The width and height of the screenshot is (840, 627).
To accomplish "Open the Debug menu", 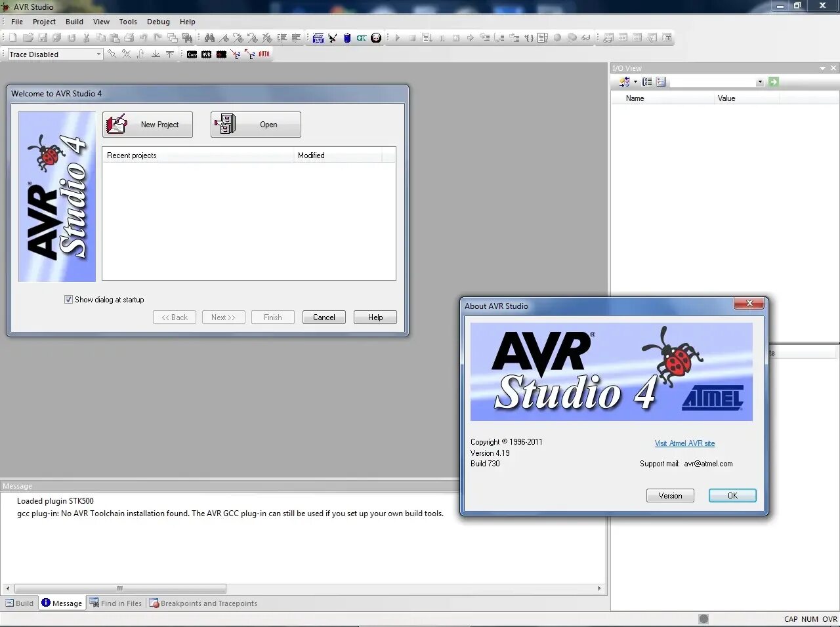I will [x=159, y=22].
